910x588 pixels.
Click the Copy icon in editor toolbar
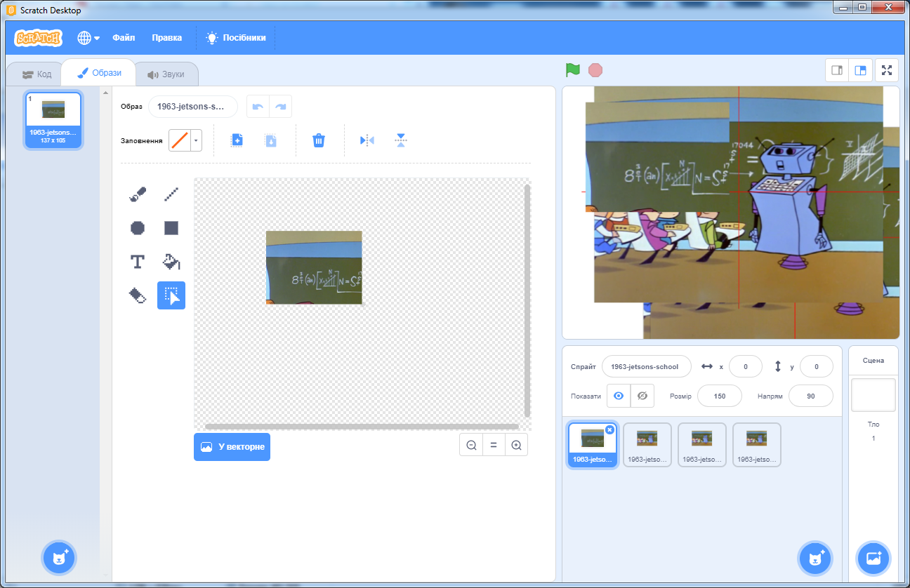237,140
